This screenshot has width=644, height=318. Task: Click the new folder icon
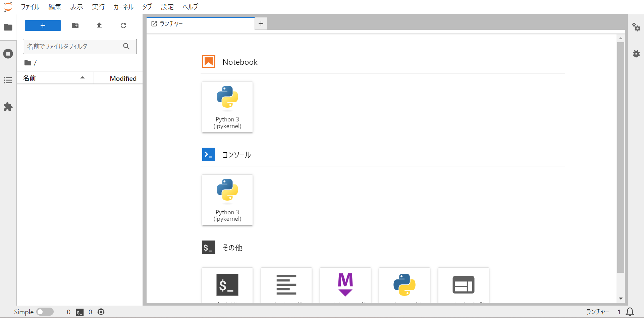pos(75,25)
